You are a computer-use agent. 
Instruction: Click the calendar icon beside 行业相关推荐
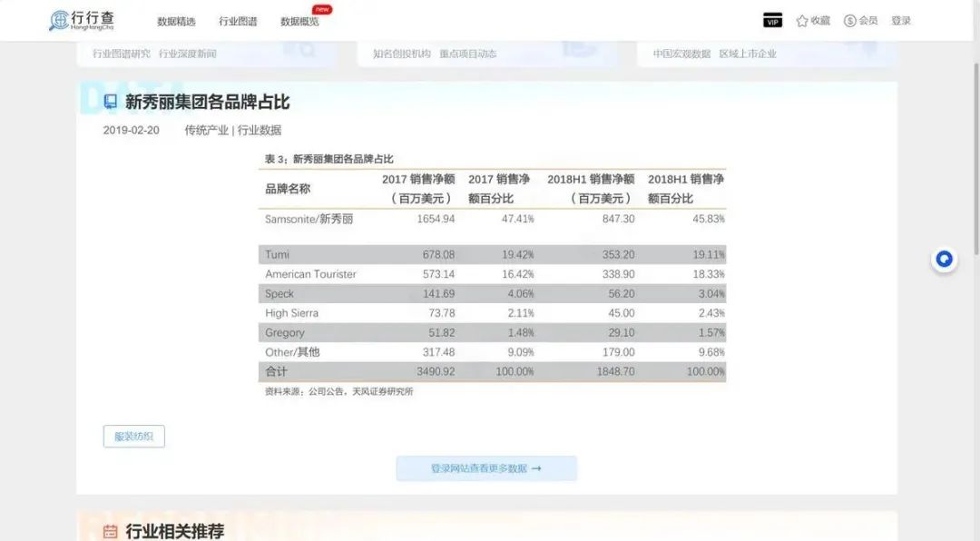pos(110,532)
